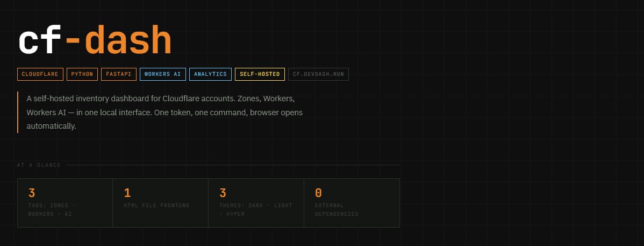The image size is (644, 246).
Task: Click the HTML FILE FRONTEND caption
Action: [156, 205]
